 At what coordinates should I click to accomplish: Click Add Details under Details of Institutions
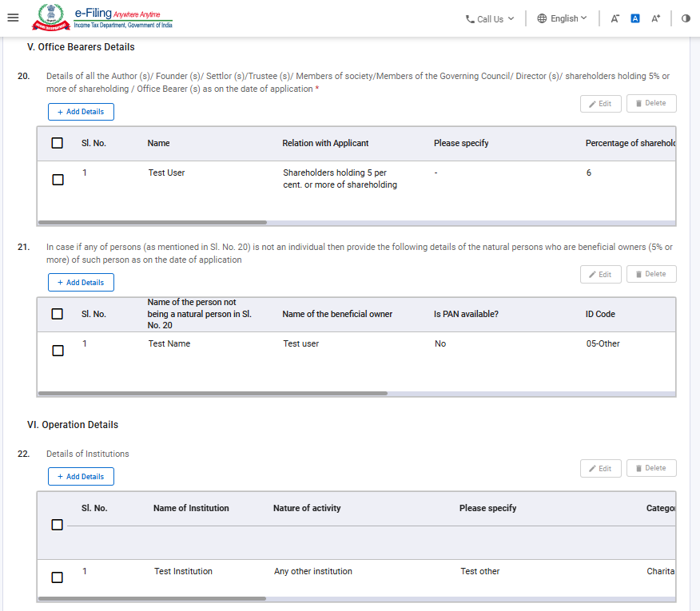click(x=81, y=477)
